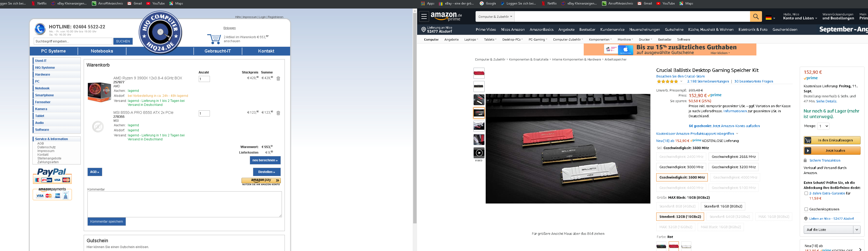
Task: Click the hotline phone icon
Action: coord(40,29)
